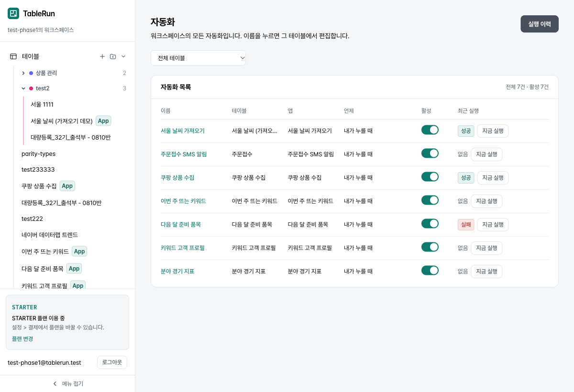The image size is (574, 392).
Task: Open the 전체 테이블 filter dropdown
Action: point(199,58)
